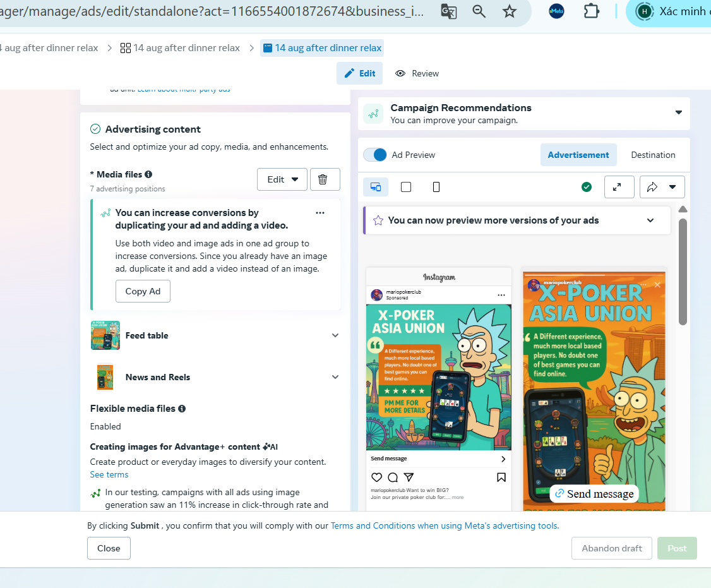Expand the Feed table section
Screen dimensions: 711x588
coord(335,335)
